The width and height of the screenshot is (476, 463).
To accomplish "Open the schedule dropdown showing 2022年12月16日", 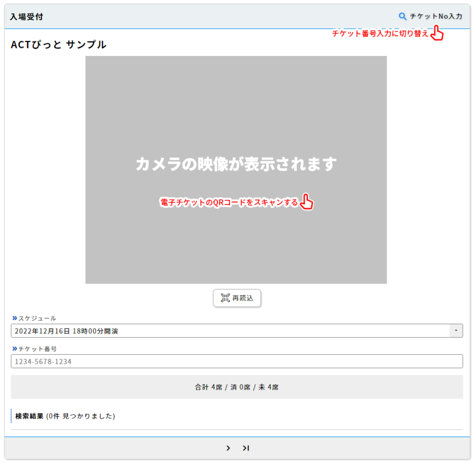I will tap(230, 331).
